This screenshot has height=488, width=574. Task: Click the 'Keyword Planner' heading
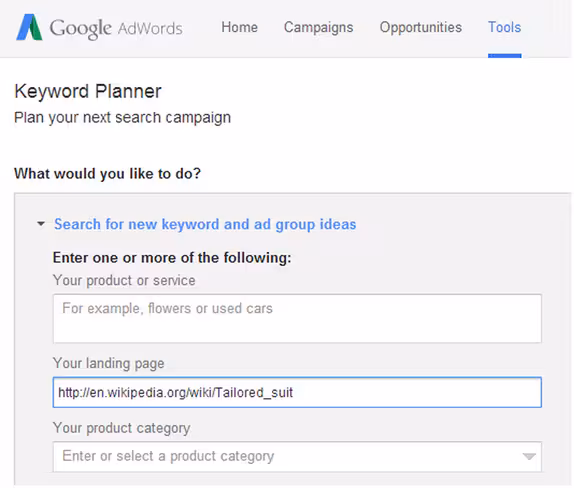[x=88, y=92]
